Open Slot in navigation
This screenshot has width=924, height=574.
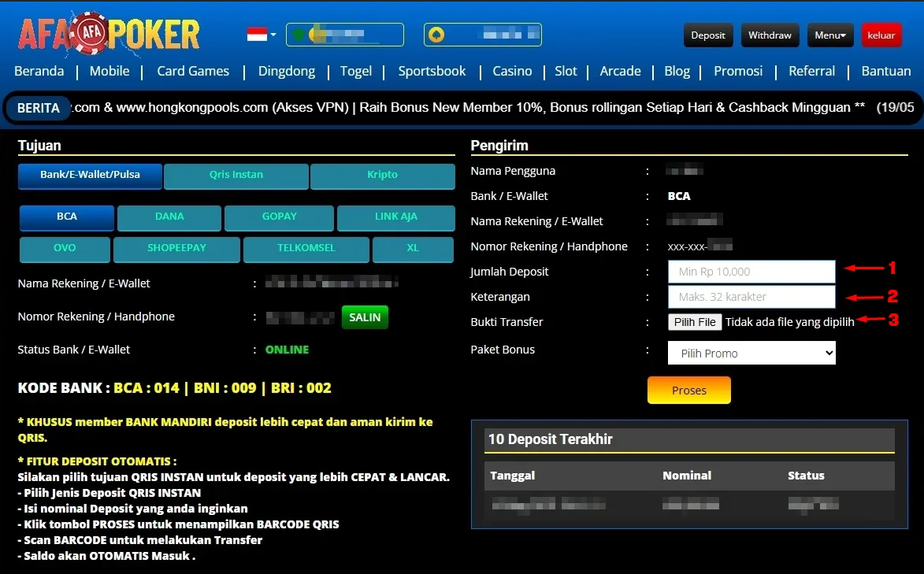(x=566, y=72)
